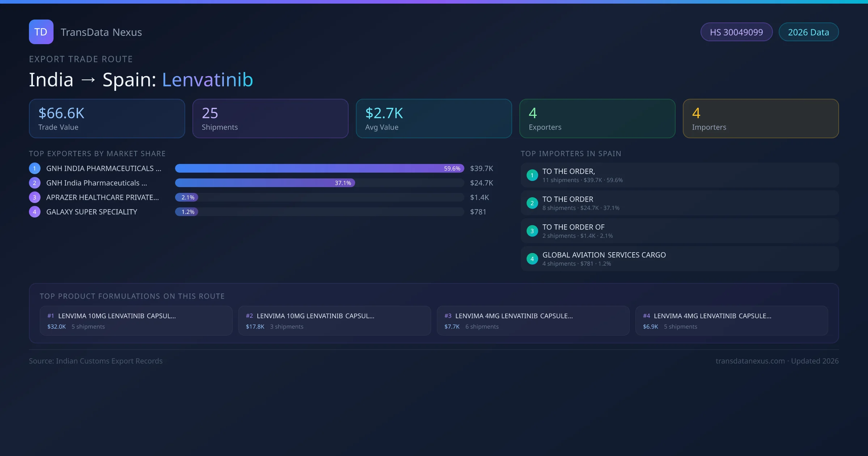Image resolution: width=868 pixels, height=456 pixels.
Task: Click the HS 30049099 pill tag
Action: click(736, 32)
